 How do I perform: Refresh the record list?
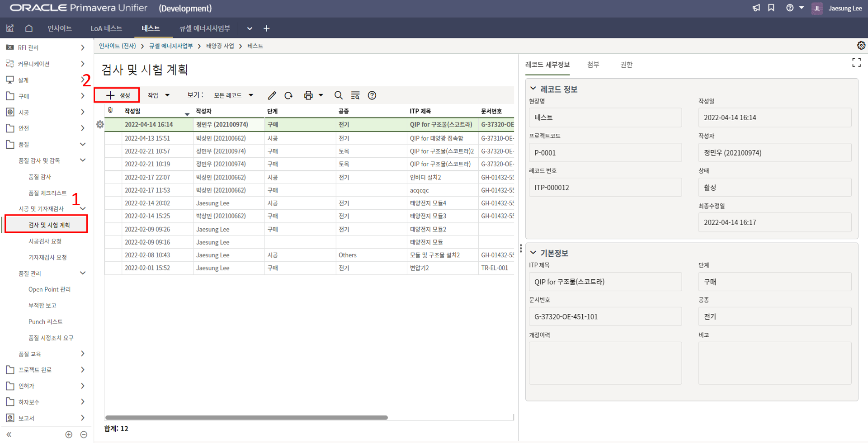point(288,95)
